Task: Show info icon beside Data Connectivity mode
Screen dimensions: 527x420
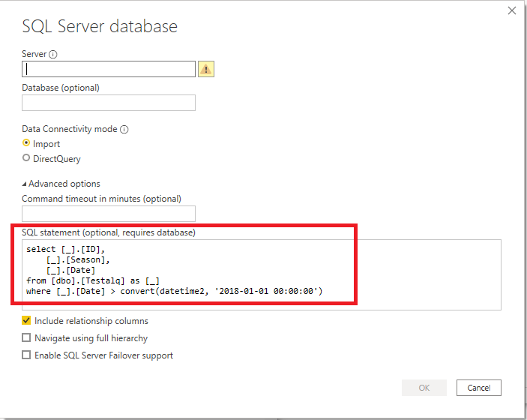Action: tap(124, 129)
